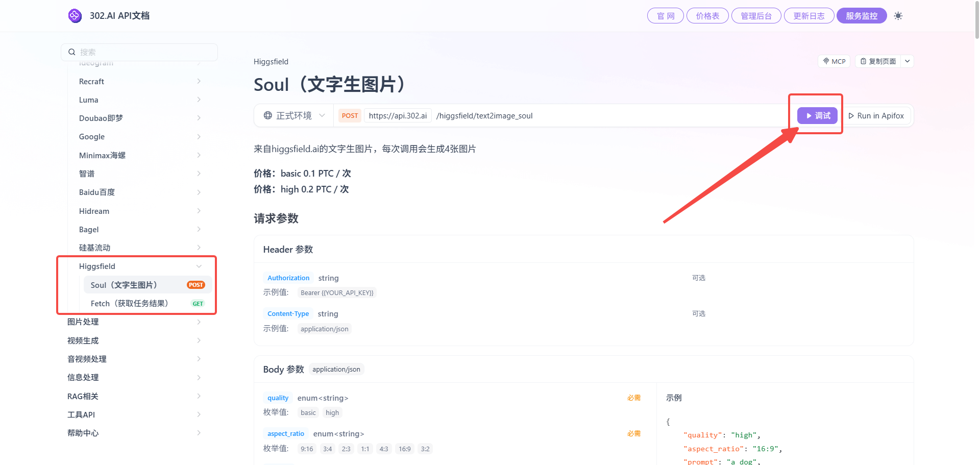Viewport: 980px width, 465px height.
Task: Click the application/json example under Content-Type
Action: pos(325,329)
